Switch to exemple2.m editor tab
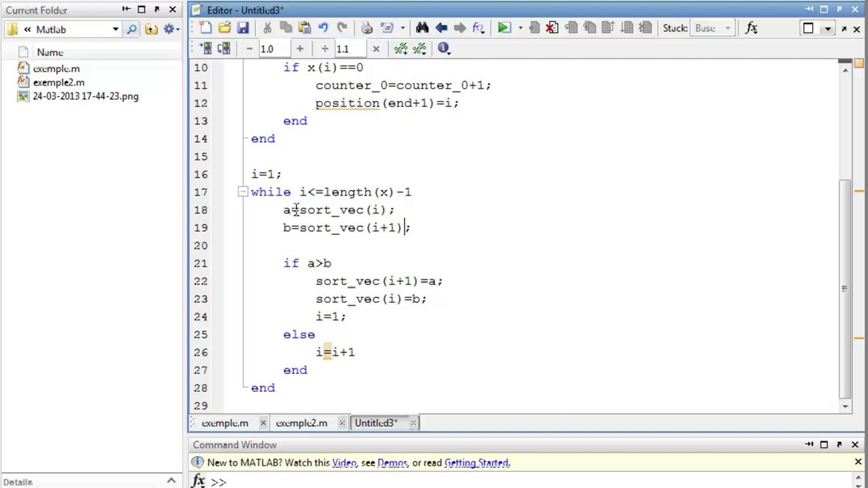This screenshot has width=868, height=488. point(302,423)
